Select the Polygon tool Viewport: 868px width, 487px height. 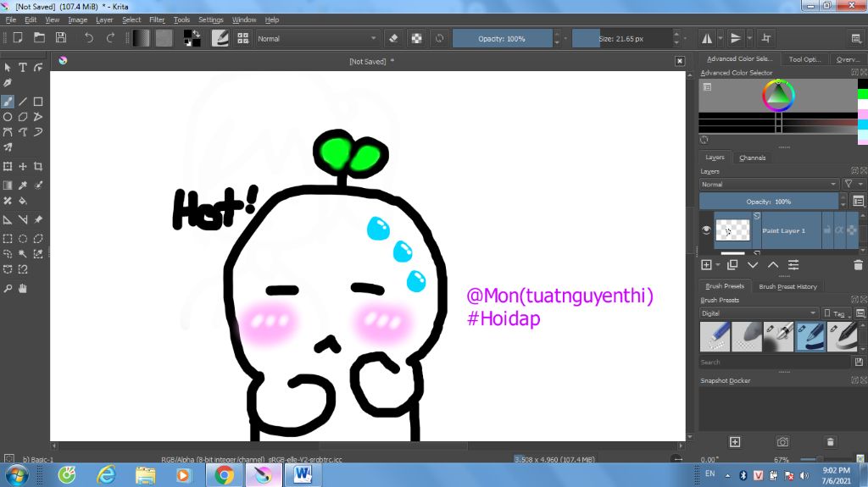click(23, 117)
